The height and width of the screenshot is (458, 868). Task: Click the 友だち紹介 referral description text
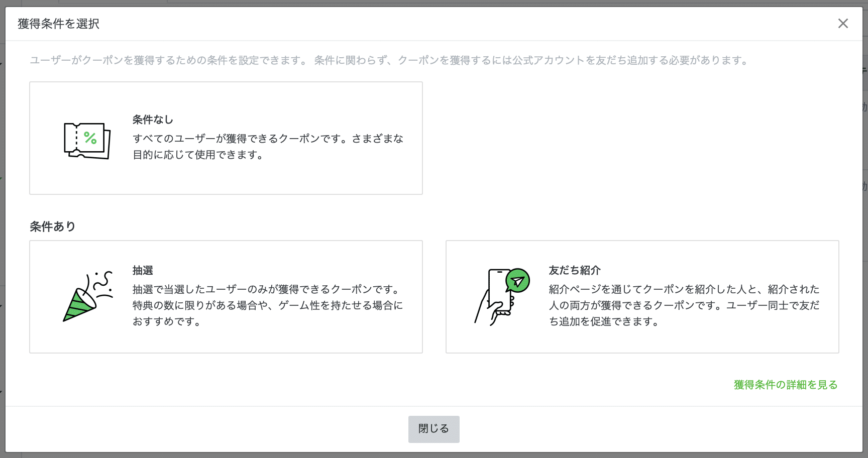coord(684,305)
